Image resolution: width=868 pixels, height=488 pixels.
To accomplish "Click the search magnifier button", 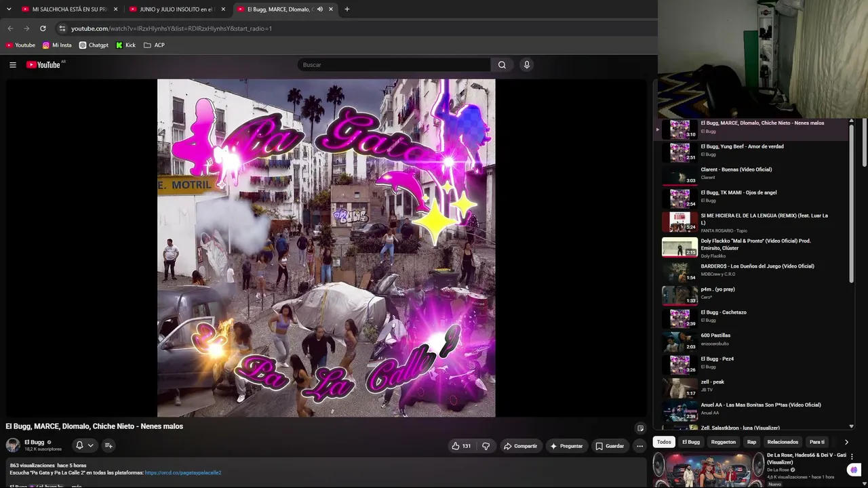I will click(502, 65).
